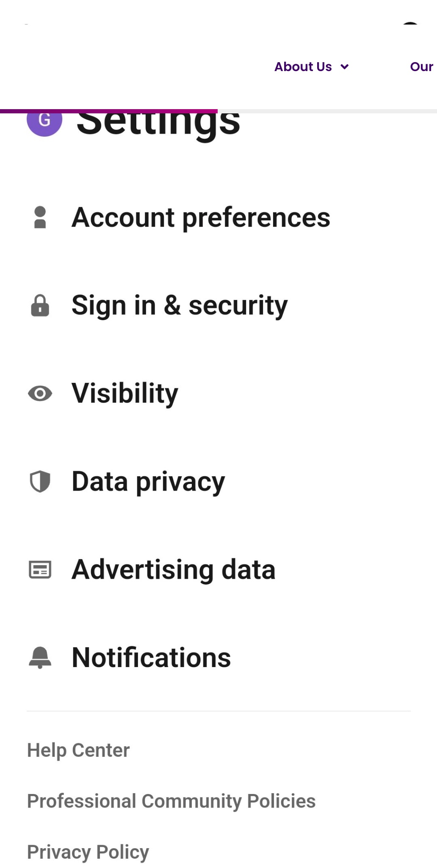Click the newspaper icon for Advertising data

tap(40, 569)
